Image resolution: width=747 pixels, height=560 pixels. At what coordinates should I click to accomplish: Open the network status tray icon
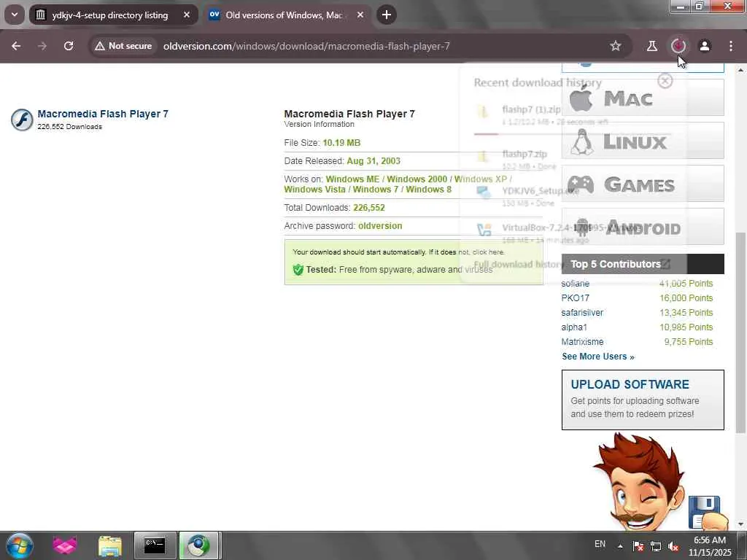[656, 546]
